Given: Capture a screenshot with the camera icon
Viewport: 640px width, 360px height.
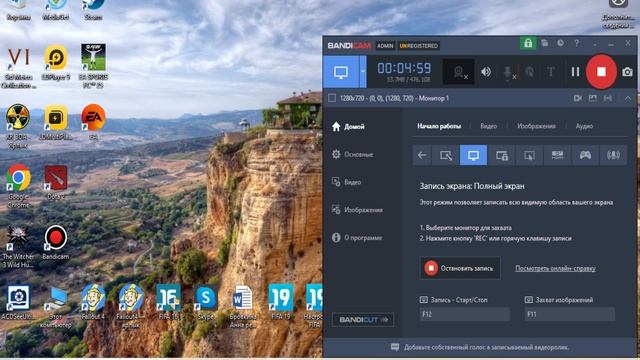Looking at the screenshot, I should coord(627,72).
